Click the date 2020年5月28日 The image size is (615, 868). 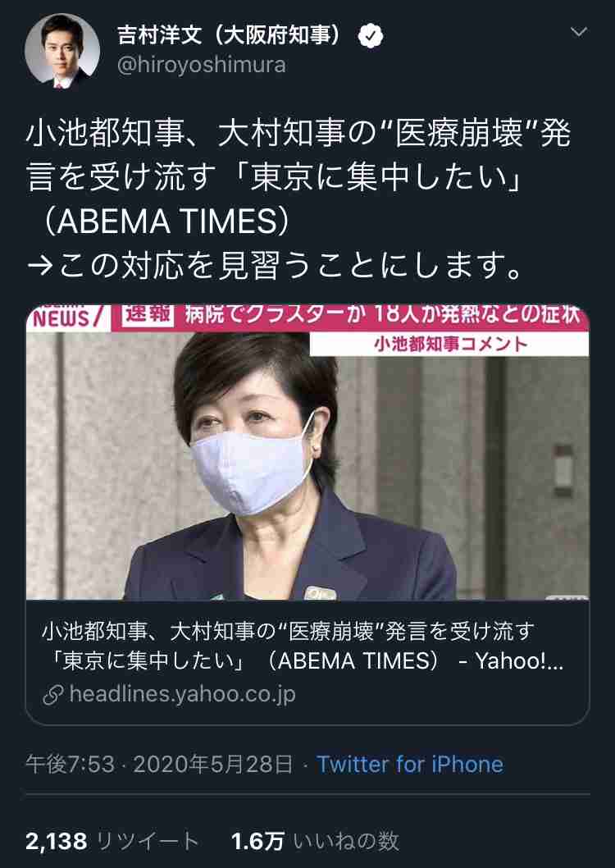coord(213,765)
